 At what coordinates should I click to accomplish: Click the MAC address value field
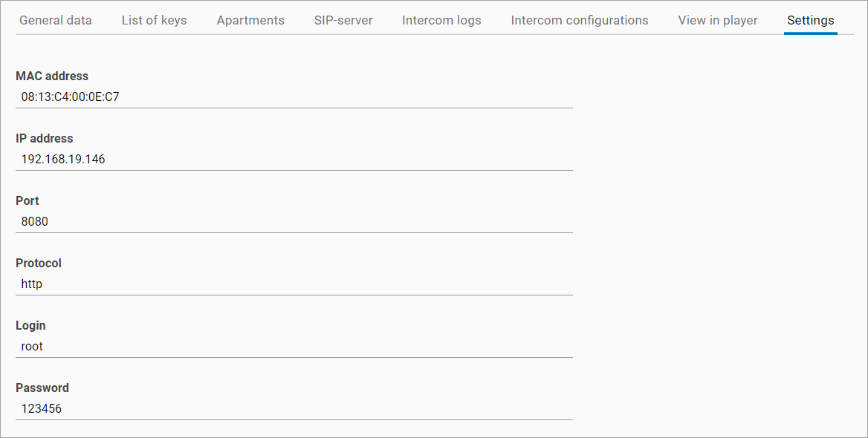click(294, 97)
